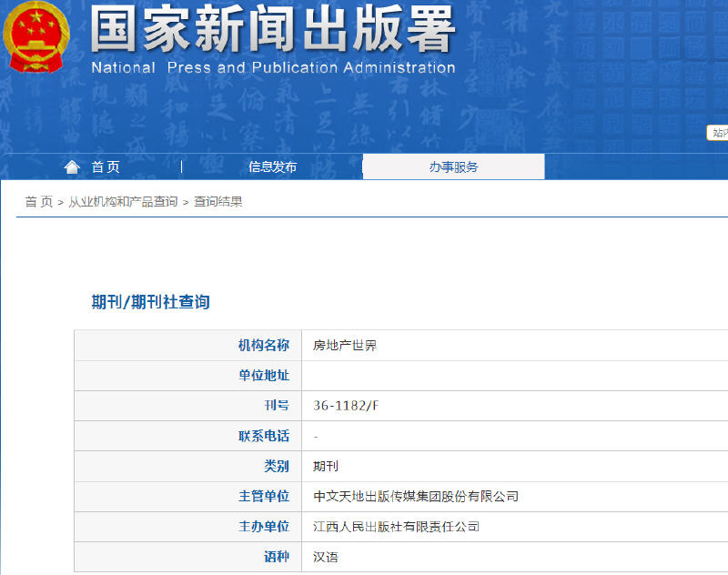Click the 主办单位 row label

pos(264,527)
